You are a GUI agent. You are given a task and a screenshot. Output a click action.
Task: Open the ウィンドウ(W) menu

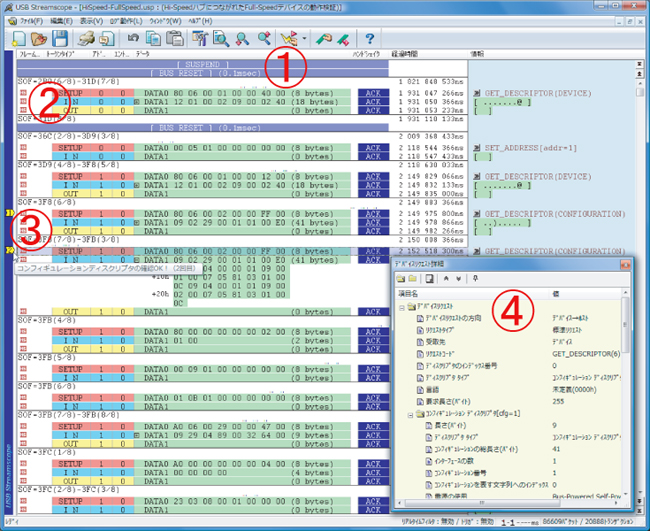click(x=165, y=21)
